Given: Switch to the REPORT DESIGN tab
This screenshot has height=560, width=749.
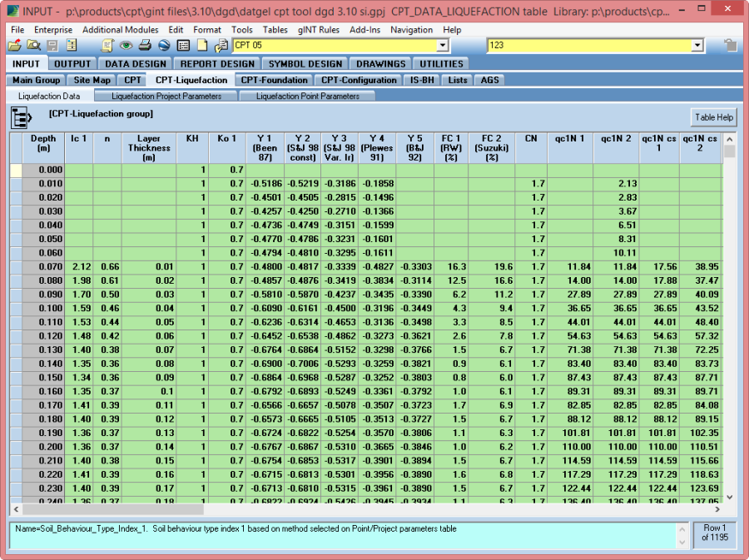Looking at the screenshot, I should [217, 63].
